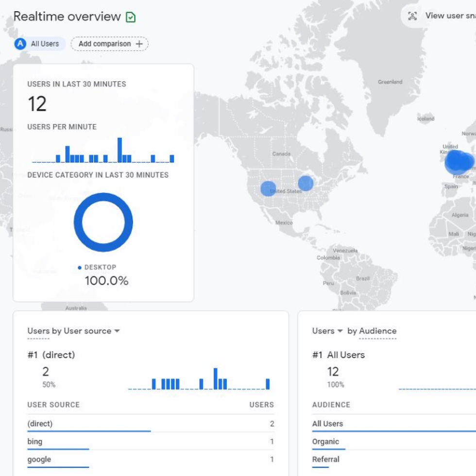Click the desktop device donut chart
Image resolution: width=476 pixels, height=476 pixels.
pyautogui.click(x=103, y=222)
